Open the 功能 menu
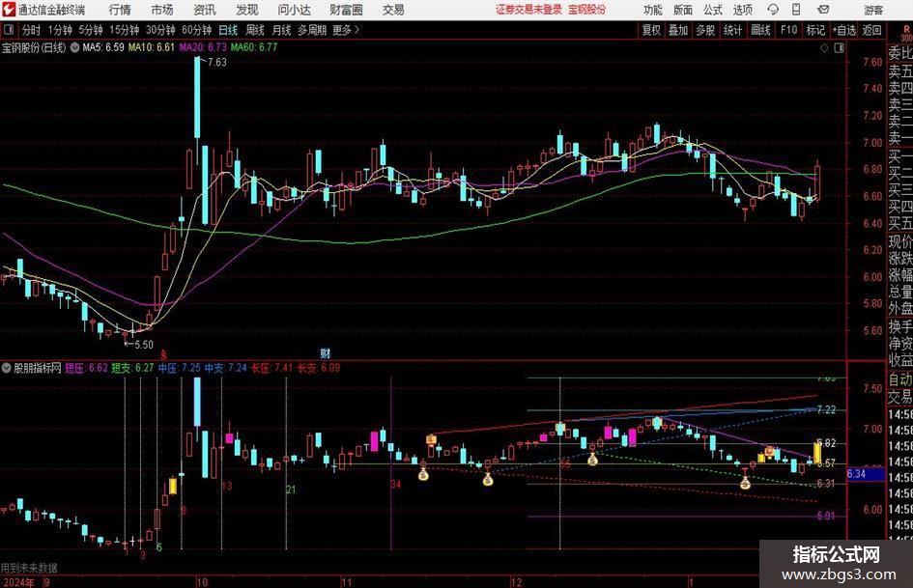913x588 pixels. (x=653, y=10)
